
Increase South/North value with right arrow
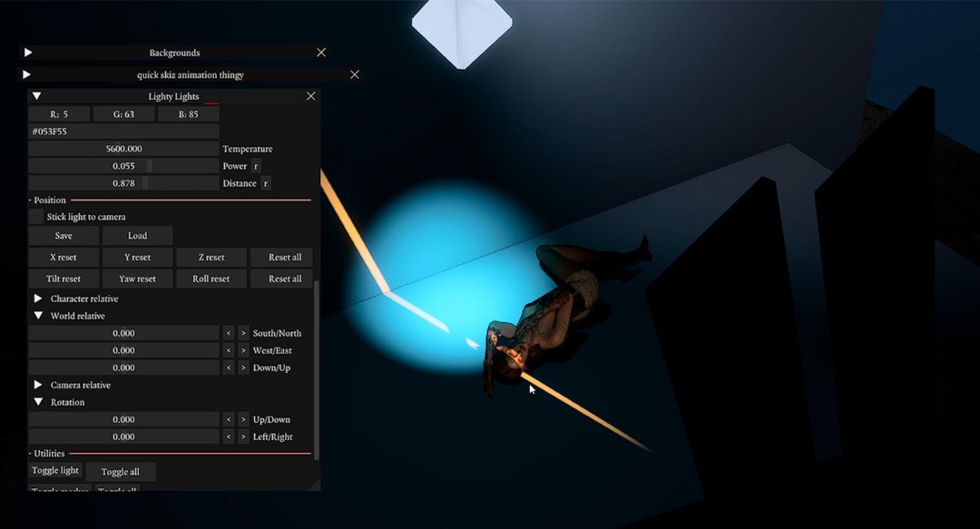243,333
